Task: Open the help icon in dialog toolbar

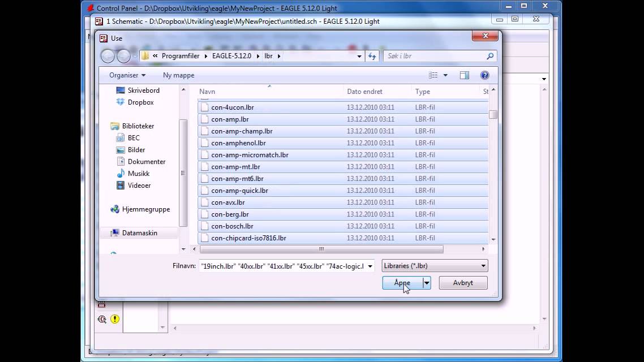Action: click(x=484, y=75)
